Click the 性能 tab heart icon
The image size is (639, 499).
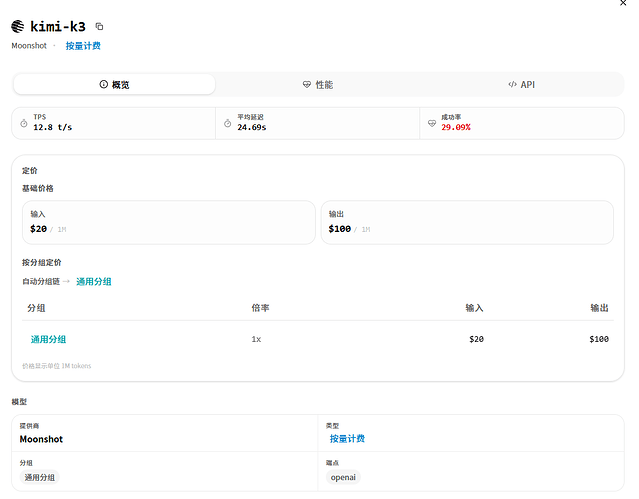[306, 84]
